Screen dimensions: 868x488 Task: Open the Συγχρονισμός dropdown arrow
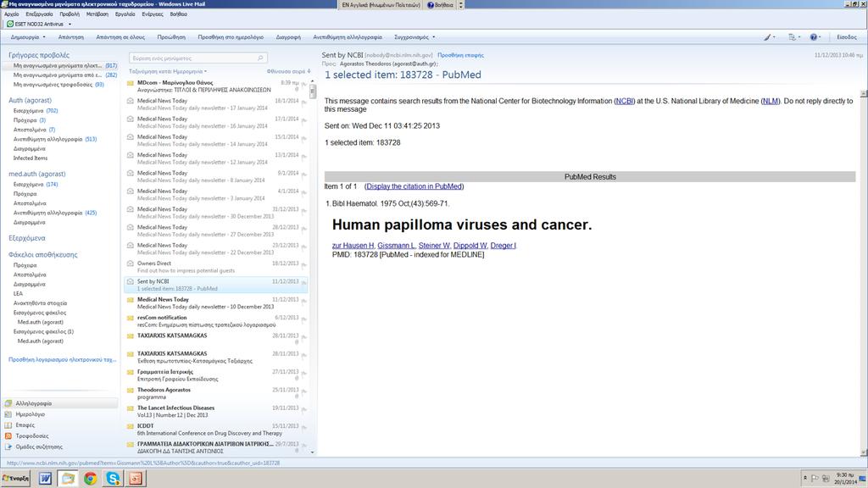(x=433, y=37)
